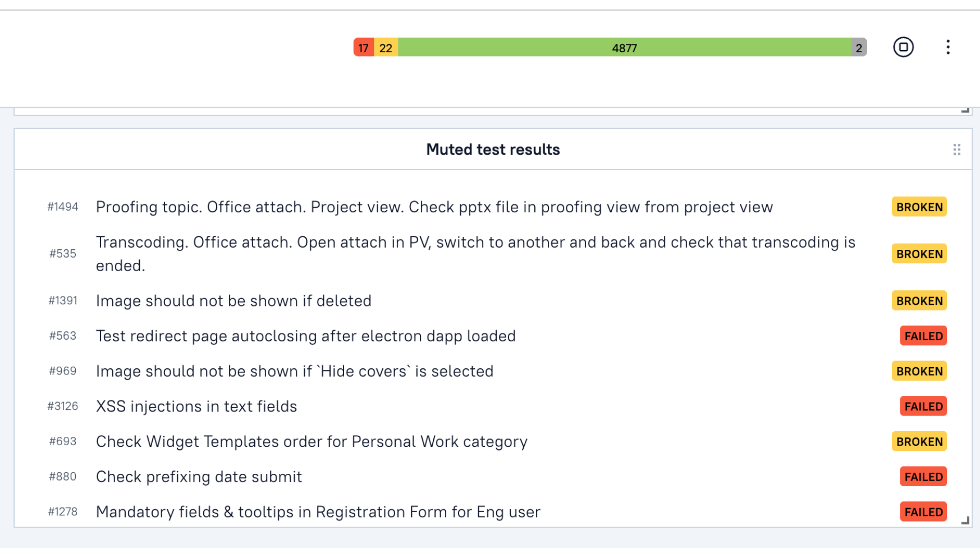The image size is (980, 548).
Task: Click the yellow segment showing 22 broken tests
Action: click(x=386, y=48)
